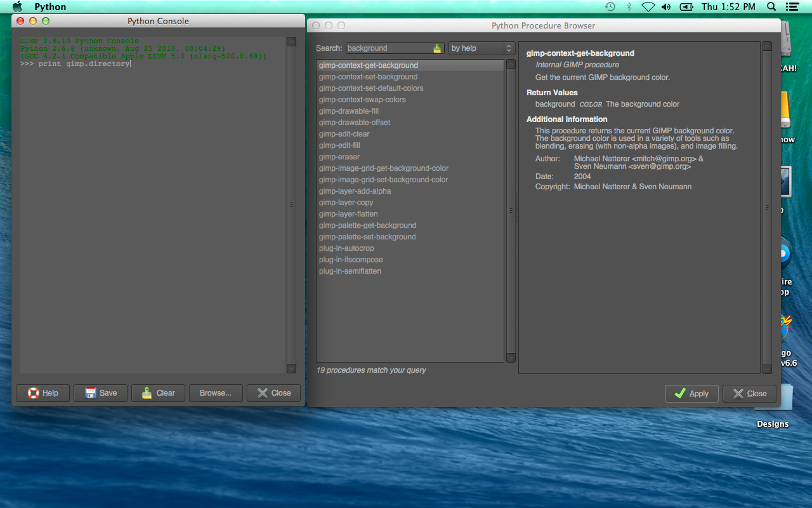Select gimp-context-swap-colors procedure

click(x=410, y=100)
